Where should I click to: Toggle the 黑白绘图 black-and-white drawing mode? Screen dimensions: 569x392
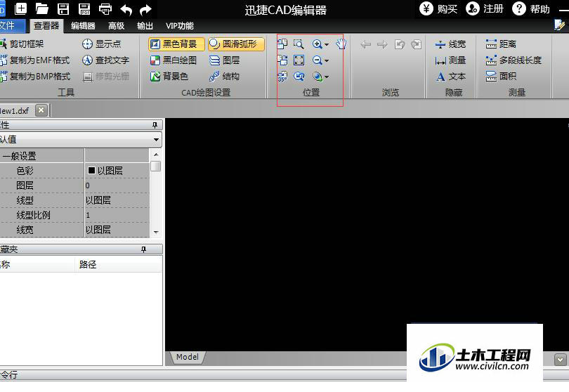174,60
